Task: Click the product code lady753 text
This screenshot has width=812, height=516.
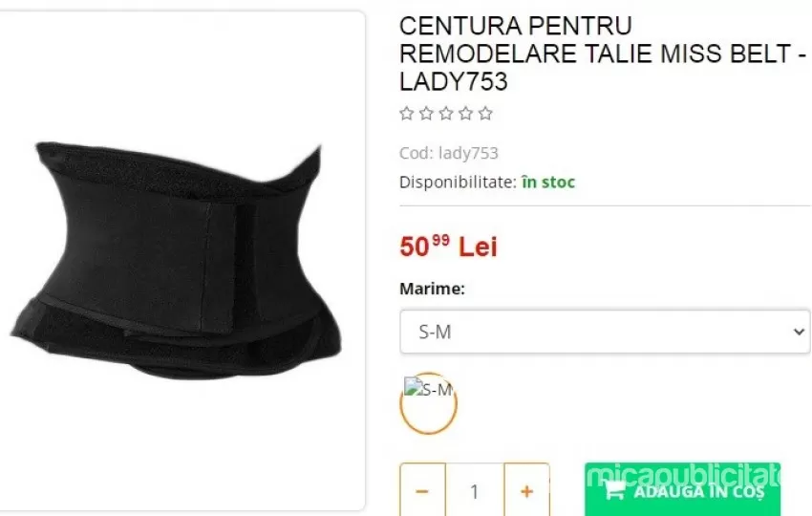Action: (x=448, y=153)
